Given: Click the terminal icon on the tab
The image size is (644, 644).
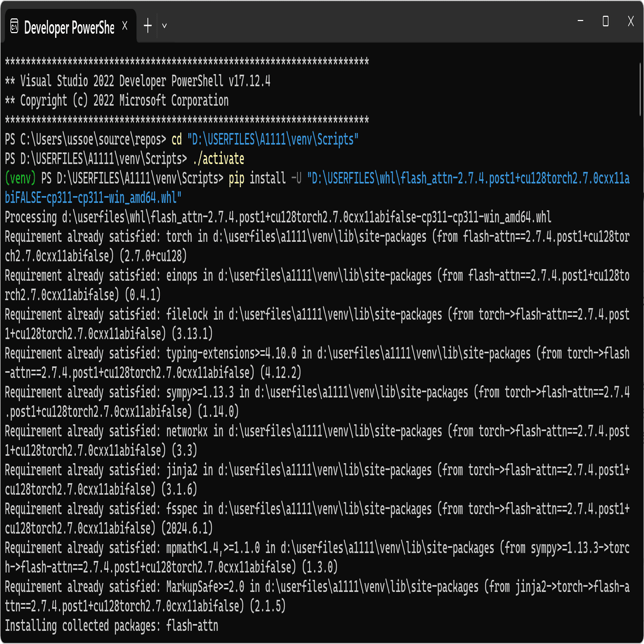Looking at the screenshot, I should coord(14,26).
